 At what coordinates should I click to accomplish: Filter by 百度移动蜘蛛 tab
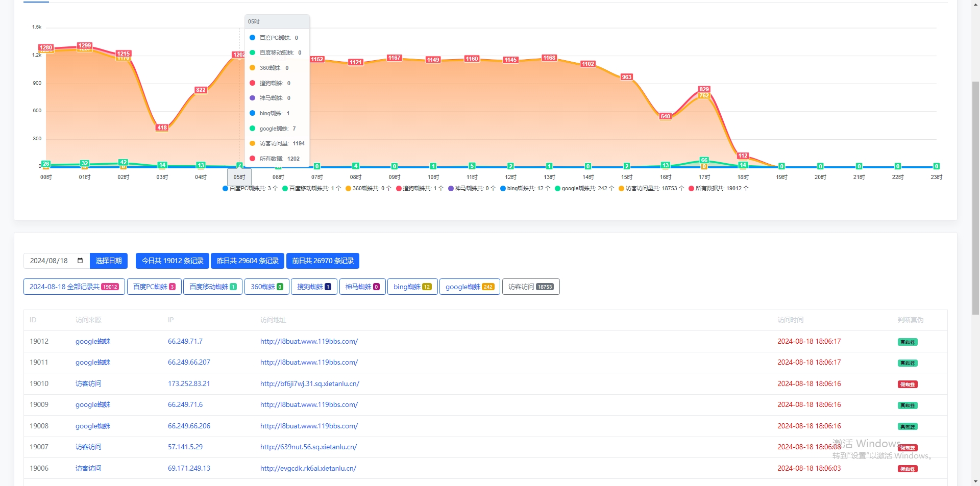[x=213, y=287]
